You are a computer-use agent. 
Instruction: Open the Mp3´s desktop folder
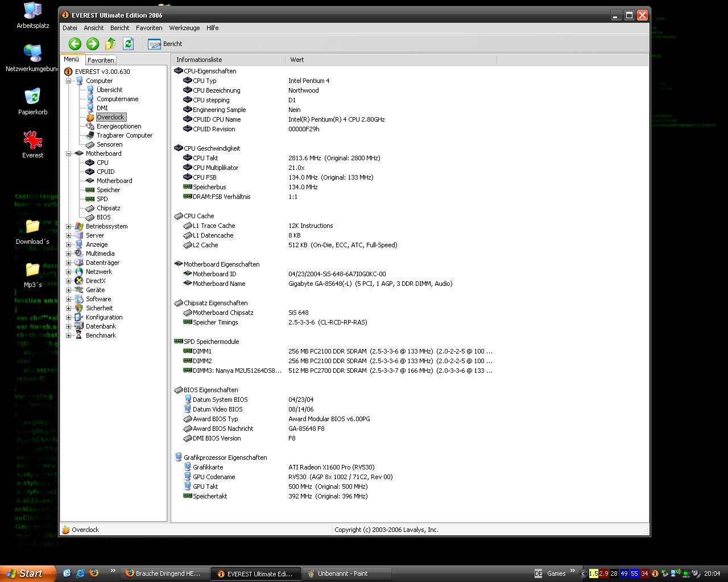[32, 275]
